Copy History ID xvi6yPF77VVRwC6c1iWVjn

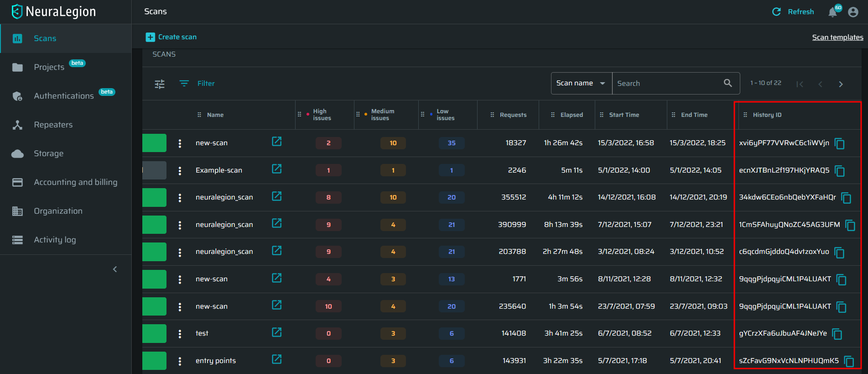click(x=840, y=143)
